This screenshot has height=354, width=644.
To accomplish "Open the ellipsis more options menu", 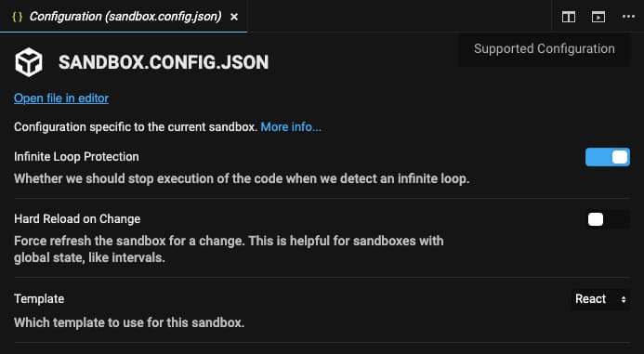I will click(x=628, y=17).
